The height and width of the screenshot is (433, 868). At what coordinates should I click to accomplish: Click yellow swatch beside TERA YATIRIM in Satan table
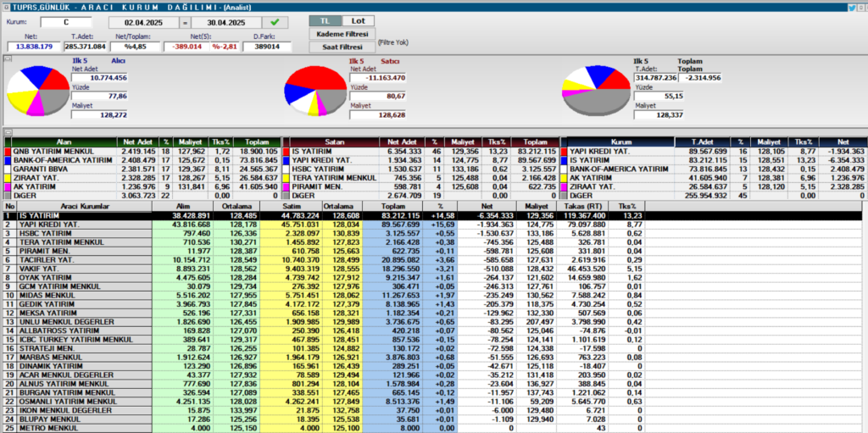[287, 178]
